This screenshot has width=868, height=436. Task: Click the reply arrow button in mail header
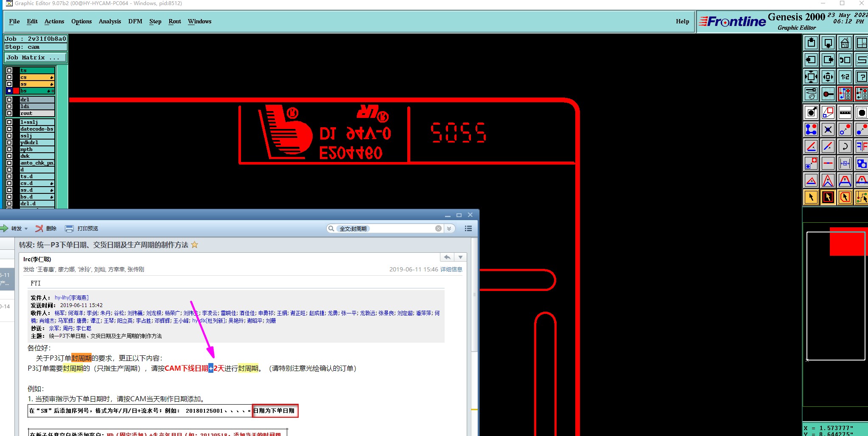(x=447, y=257)
